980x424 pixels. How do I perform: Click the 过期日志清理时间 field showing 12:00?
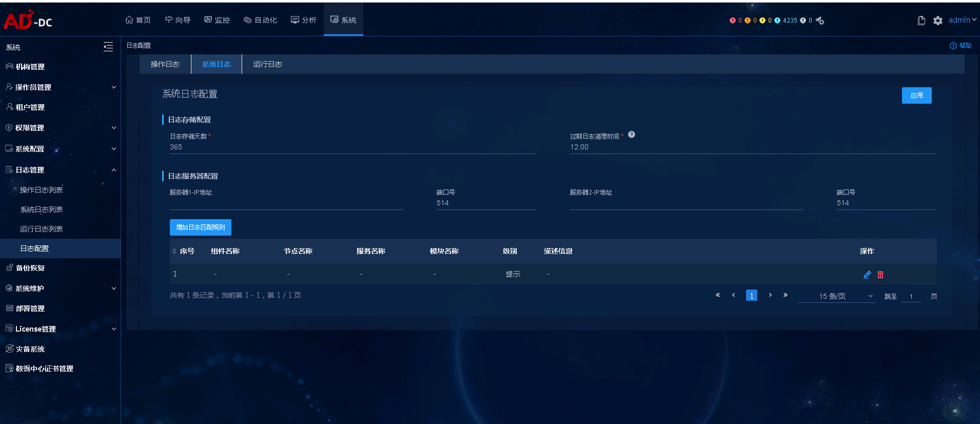tap(753, 147)
